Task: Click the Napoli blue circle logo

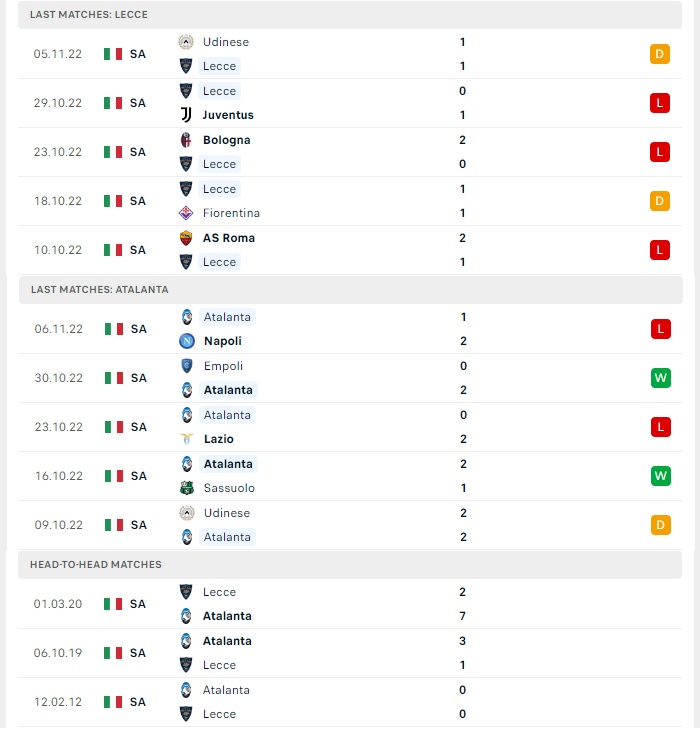Action: pos(187,341)
